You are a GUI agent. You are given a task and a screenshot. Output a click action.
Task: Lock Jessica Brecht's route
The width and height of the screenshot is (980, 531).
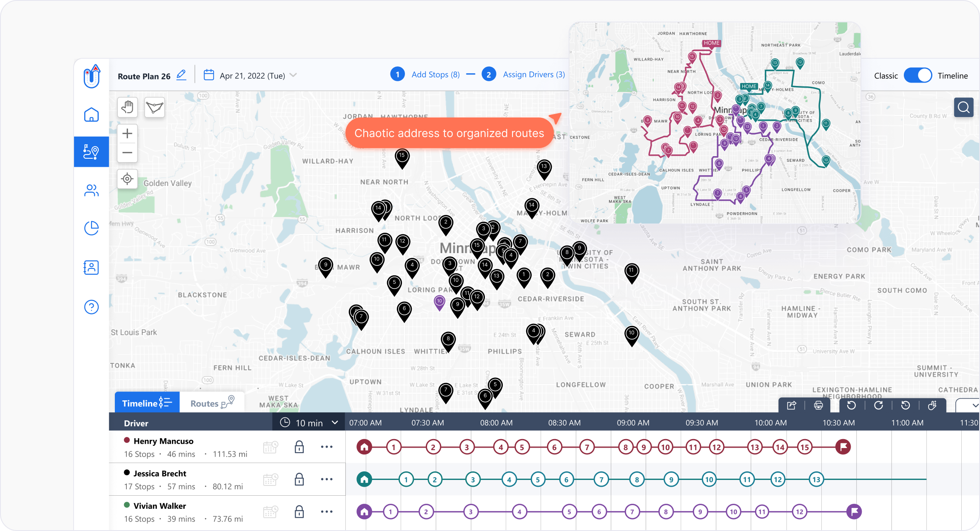(299, 479)
